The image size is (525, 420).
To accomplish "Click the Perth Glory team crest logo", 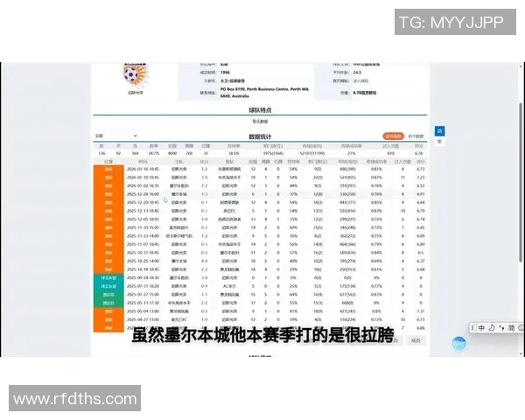I will (136, 74).
